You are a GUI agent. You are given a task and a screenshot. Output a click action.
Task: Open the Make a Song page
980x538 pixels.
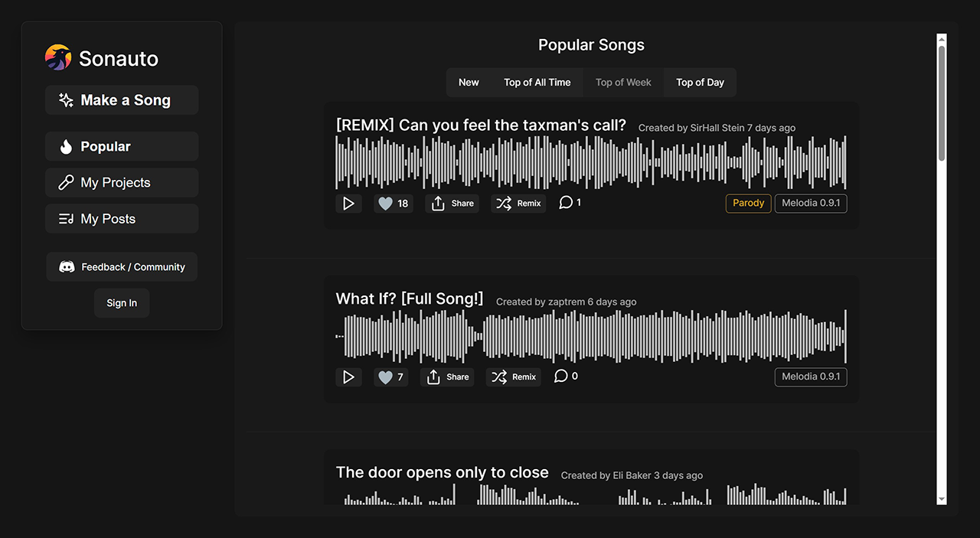tap(121, 99)
